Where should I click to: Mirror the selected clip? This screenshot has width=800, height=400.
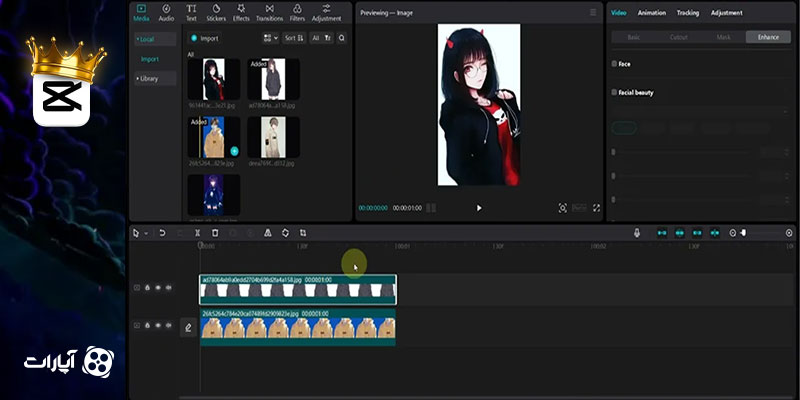(x=267, y=233)
